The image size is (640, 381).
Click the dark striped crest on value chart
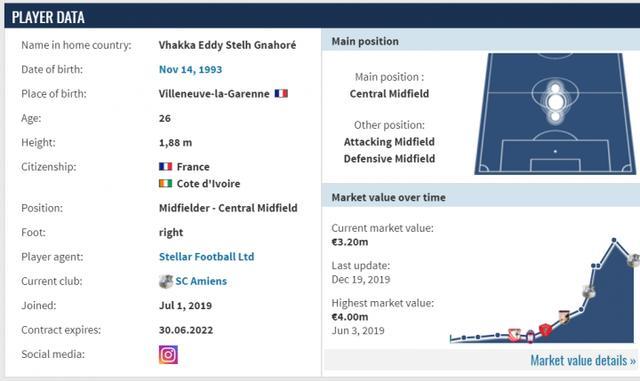click(564, 317)
